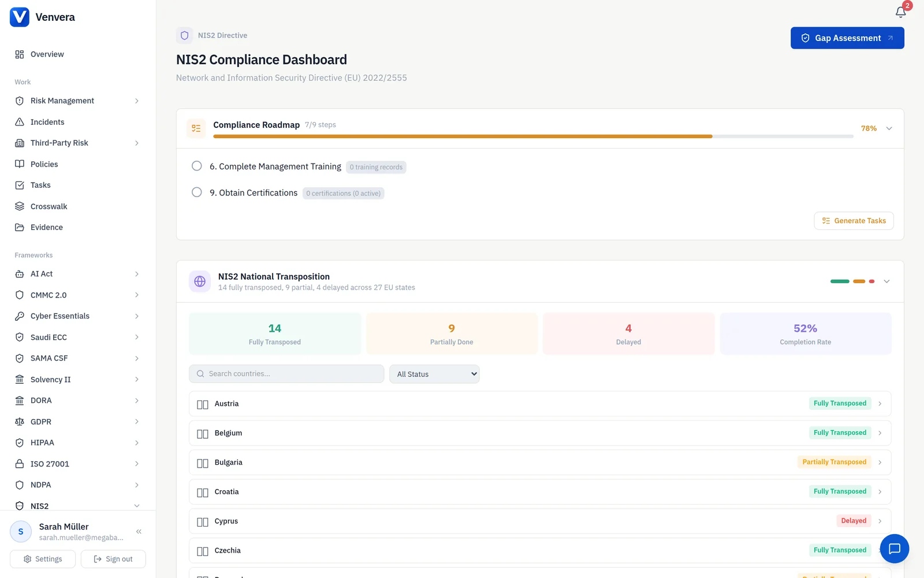Click 0 training records badge
The width and height of the screenshot is (924, 578).
pyautogui.click(x=376, y=167)
